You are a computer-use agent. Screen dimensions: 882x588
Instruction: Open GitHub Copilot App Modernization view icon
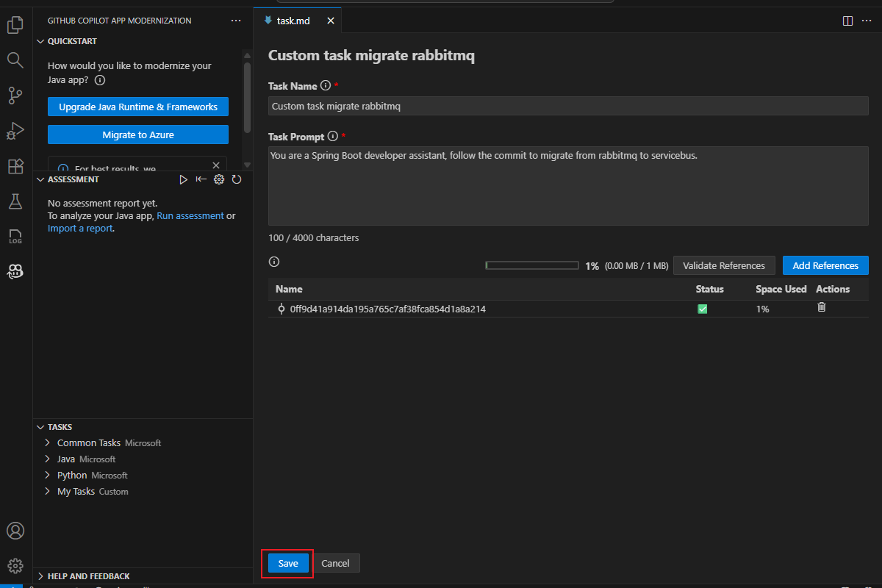15,272
